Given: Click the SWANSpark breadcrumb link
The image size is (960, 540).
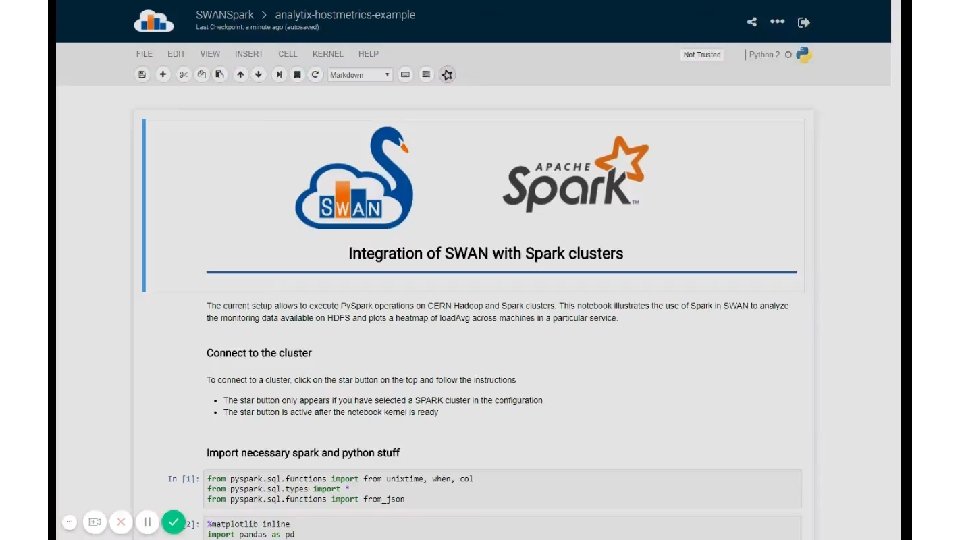Looking at the screenshot, I should 224,15.
